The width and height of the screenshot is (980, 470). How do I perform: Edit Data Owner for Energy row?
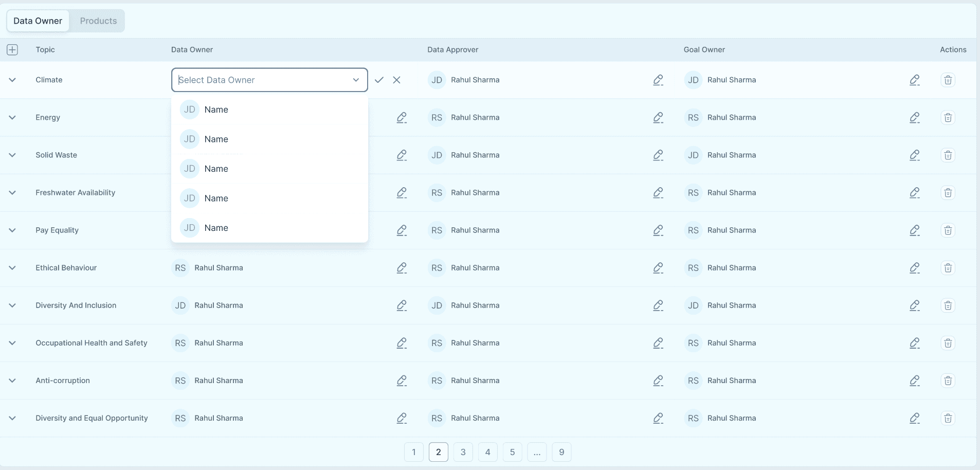(x=402, y=117)
